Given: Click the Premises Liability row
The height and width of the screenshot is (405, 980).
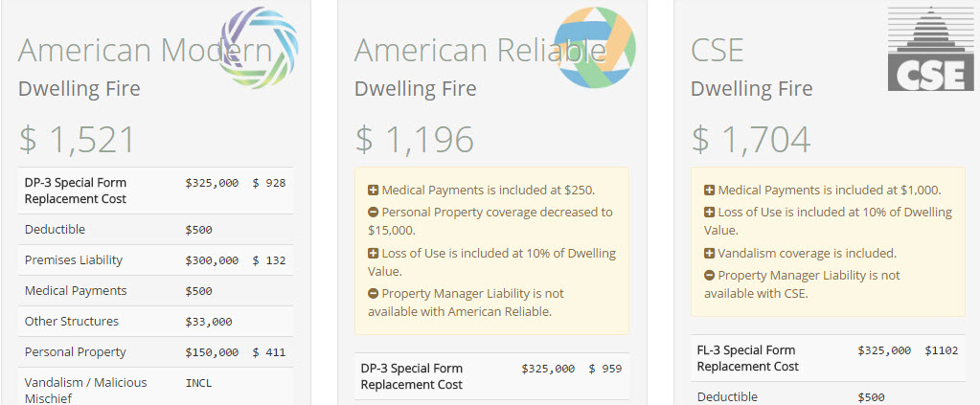Looking at the screenshot, I should (x=155, y=260).
